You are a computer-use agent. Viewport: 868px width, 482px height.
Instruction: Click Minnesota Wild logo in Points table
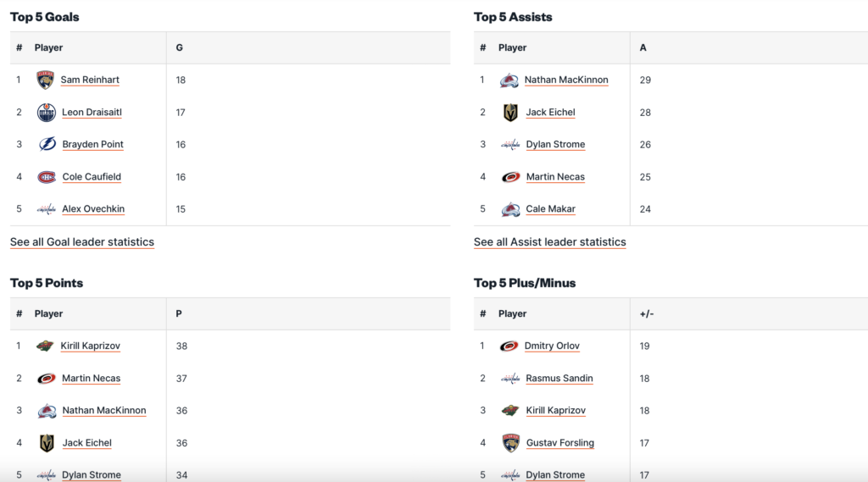(x=45, y=346)
